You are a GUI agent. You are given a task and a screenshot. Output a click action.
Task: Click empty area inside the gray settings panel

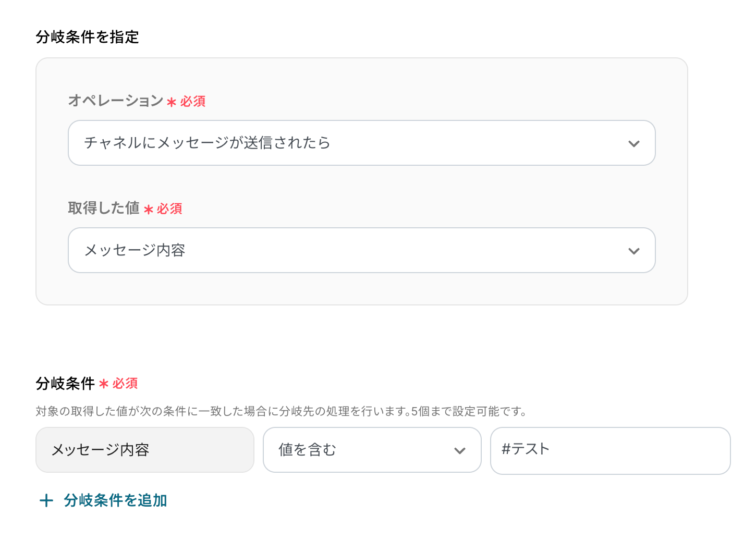tap(365, 289)
